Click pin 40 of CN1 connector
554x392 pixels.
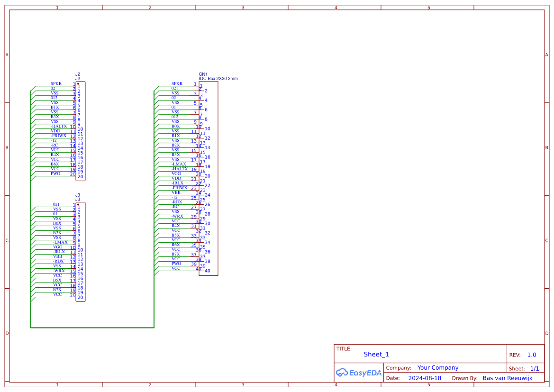208,271
